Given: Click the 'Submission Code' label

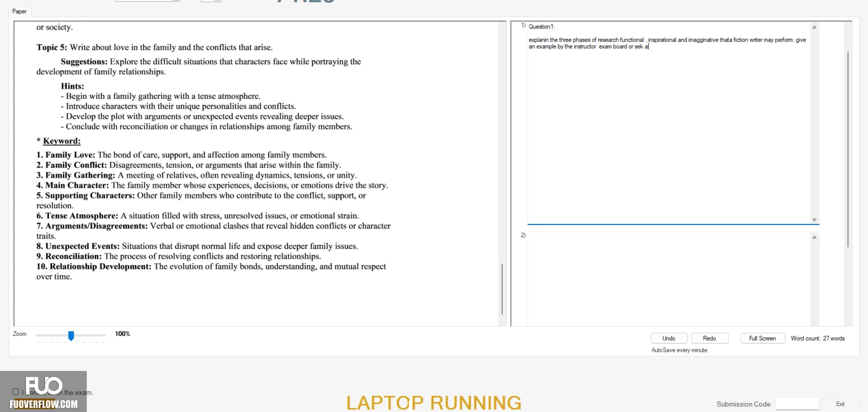Looking at the screenshot, I should (743, 404).
